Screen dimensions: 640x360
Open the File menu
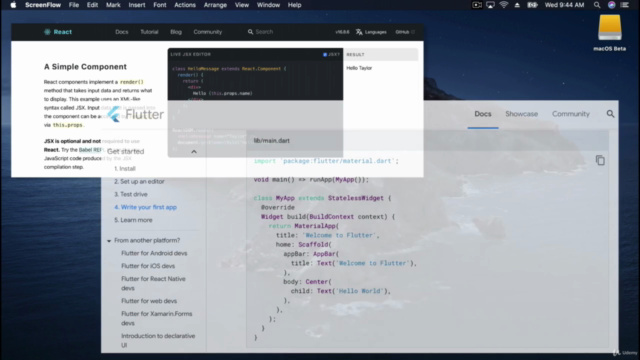click(x=74, y=5)
